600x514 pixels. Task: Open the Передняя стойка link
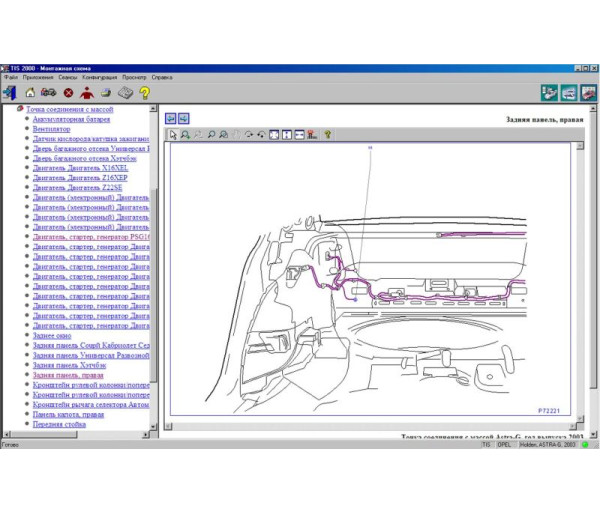(x=59, y=424)
